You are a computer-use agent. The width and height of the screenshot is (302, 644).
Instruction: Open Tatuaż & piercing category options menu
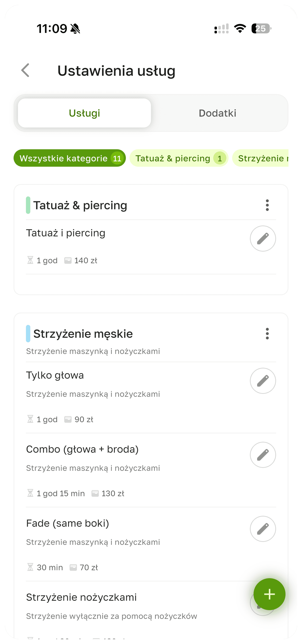click(x=267, y=205)
